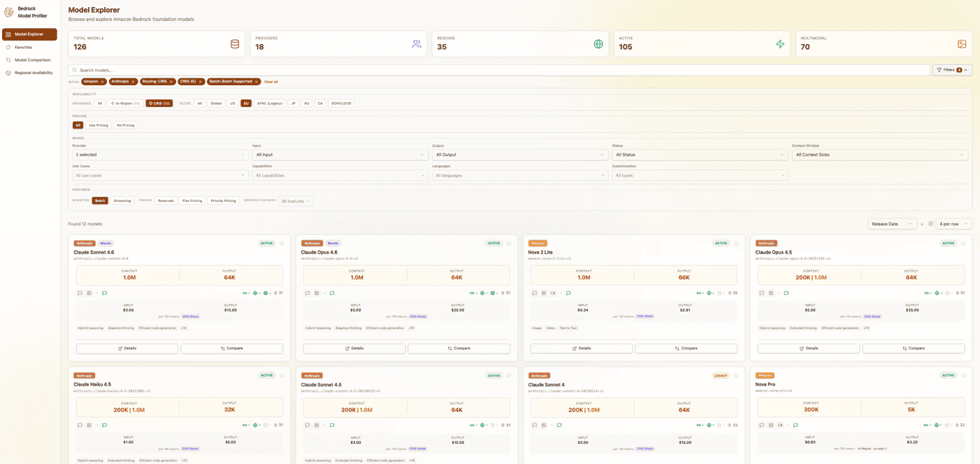Open the All use cases dropdown

coord(160,175)
